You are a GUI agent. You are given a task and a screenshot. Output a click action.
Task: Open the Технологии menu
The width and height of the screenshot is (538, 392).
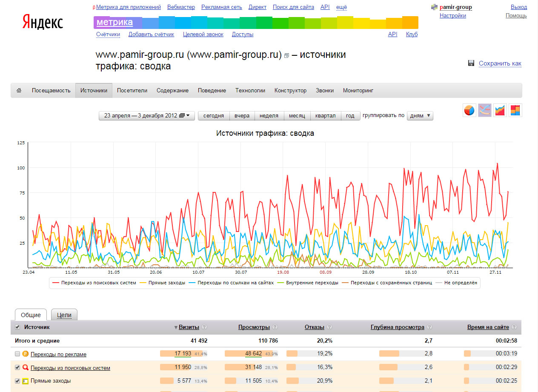click(x=250, y=90)
